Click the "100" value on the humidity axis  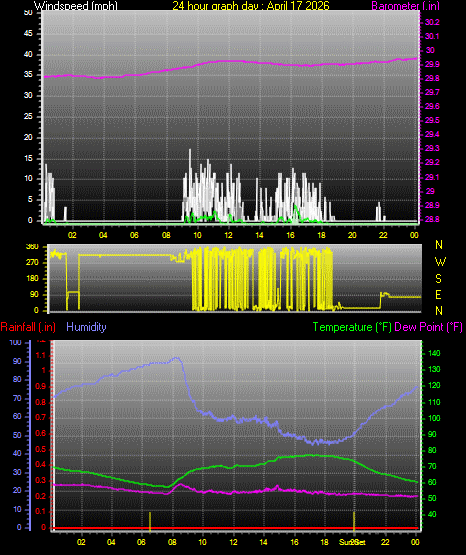tap(16, 342)
